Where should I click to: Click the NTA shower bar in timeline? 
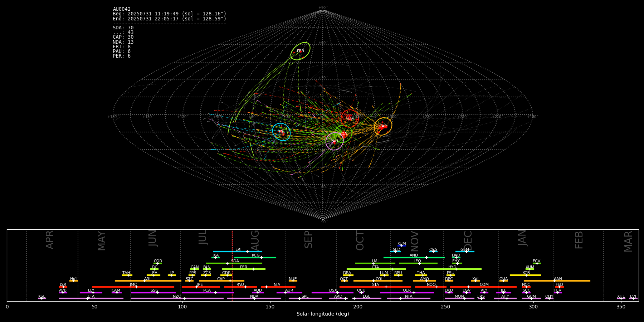409,298
